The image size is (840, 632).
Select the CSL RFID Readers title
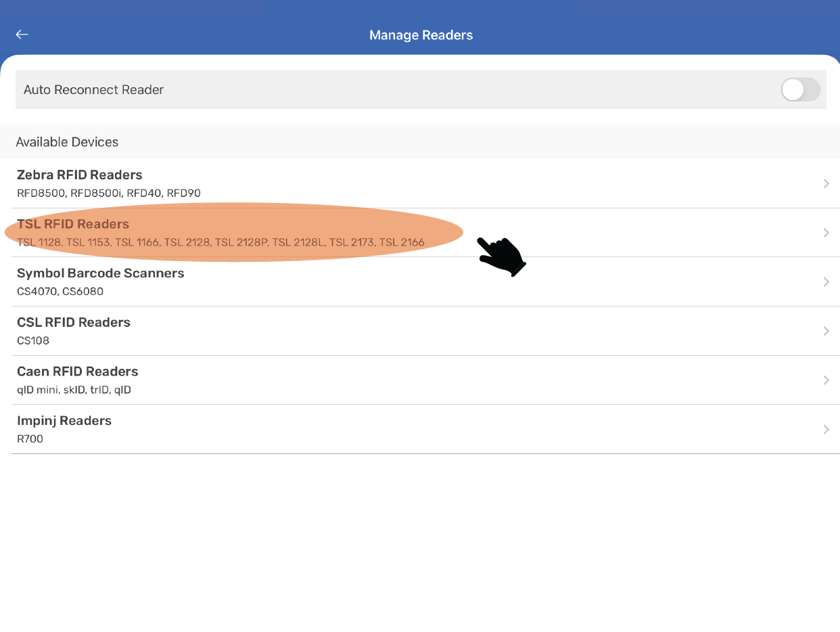click(73, 323)
